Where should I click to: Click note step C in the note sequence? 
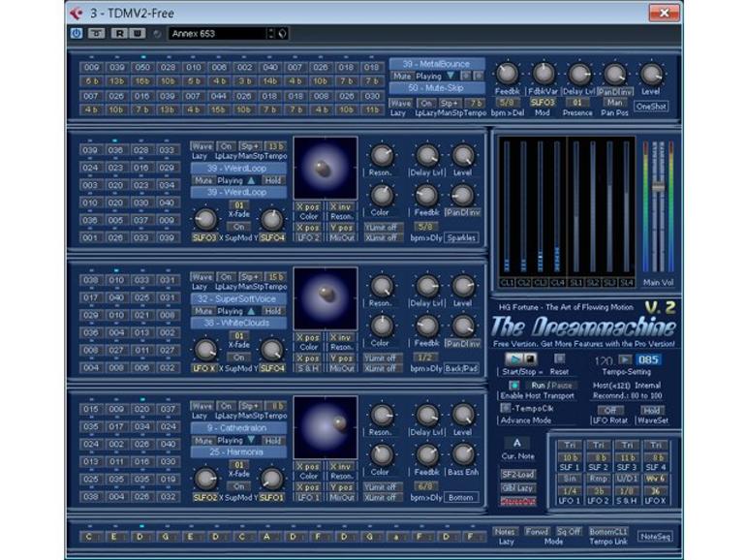click(x=89, y=537)
